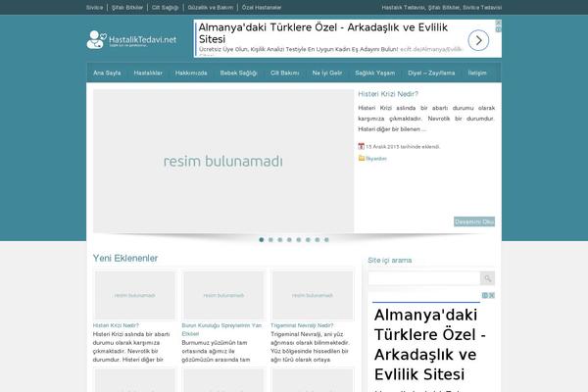Click the calendar icon beside 15 Aralık date
Screen dimensions: 588x392
coord(362,146)
